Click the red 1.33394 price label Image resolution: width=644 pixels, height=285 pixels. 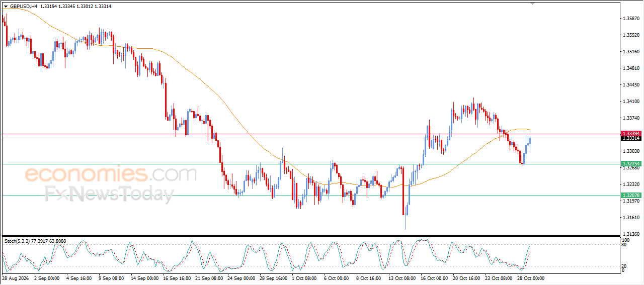[631, 133]
